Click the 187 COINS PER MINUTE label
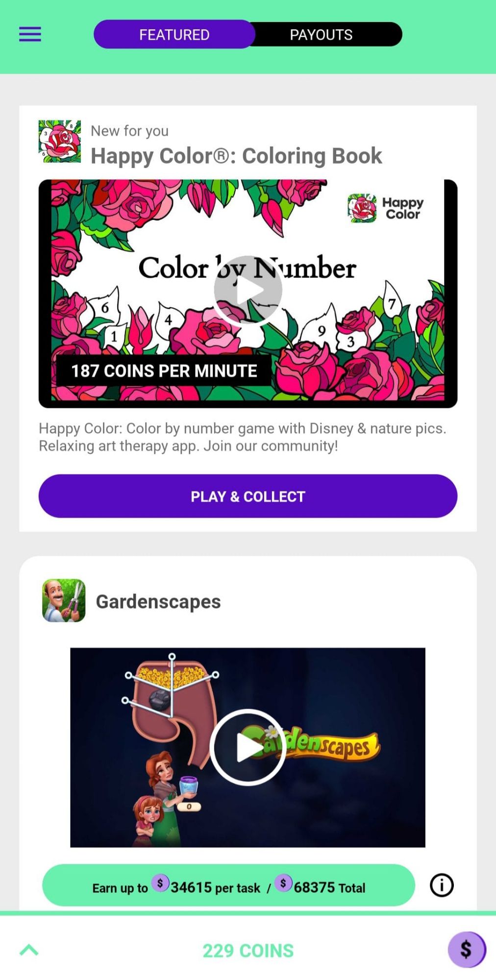This screenshot has height=980, width=496. click(x=164, y=371)
